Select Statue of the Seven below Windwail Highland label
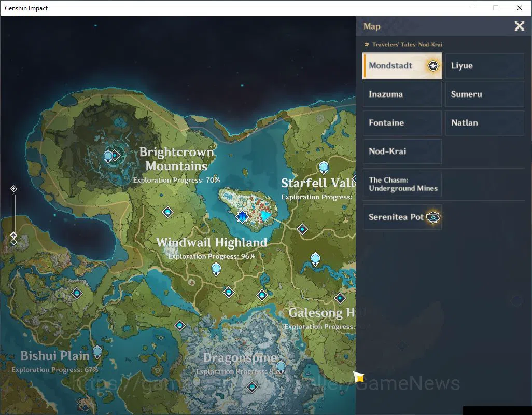 (216, 269)
